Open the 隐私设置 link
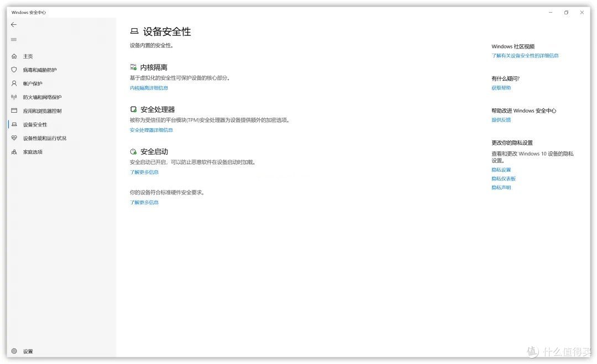Viewport: 597px width, 364px height. (x=501, y=170)
